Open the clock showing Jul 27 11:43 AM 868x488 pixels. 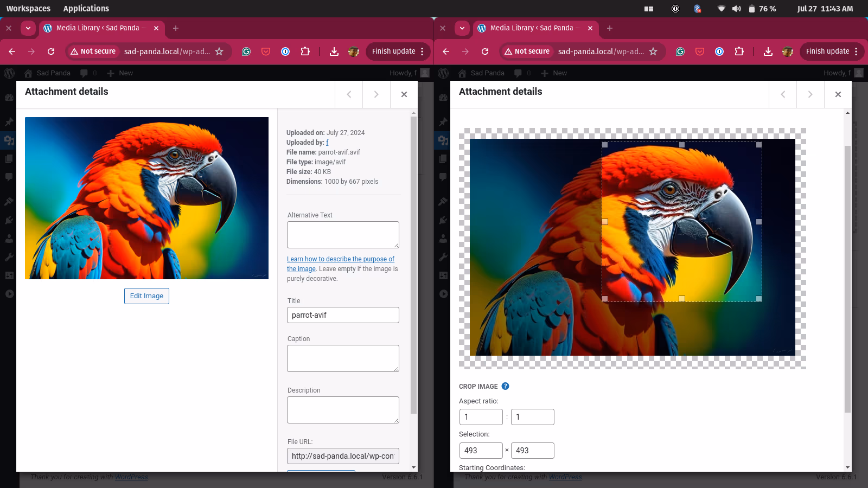tap(825, 9)
